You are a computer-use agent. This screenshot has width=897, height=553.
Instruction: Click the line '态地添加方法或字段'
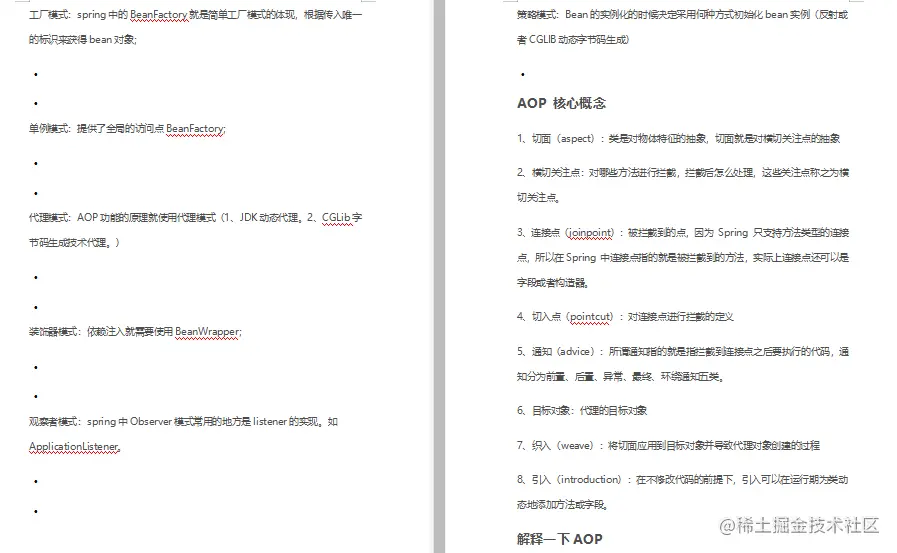coord(562,504)
